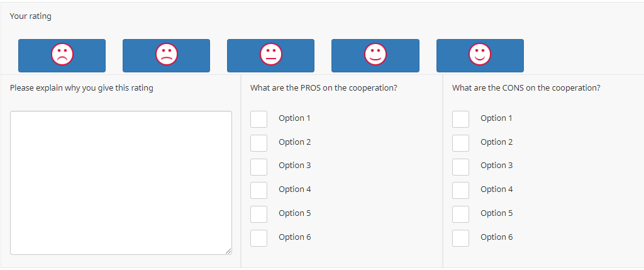
Task: Check Option 1 under CONS
Action: [x=460, y=119]
